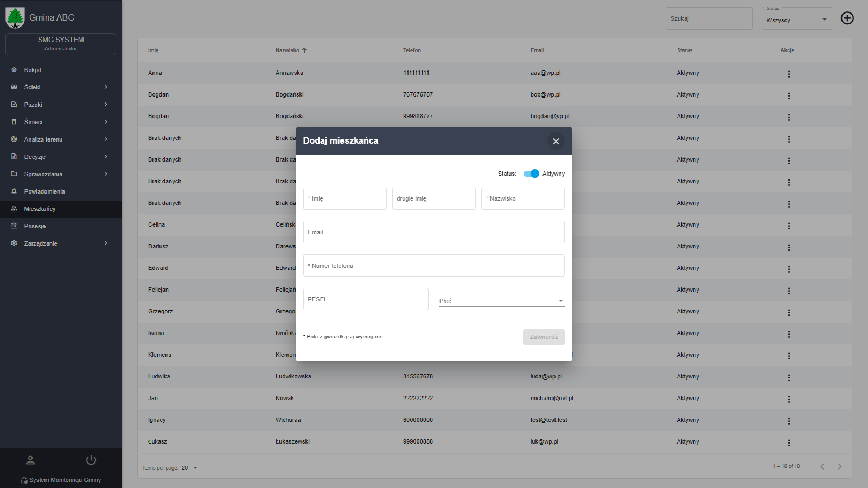The height and width of the screenshot is (488, 868).
Task: Close the Dodaj mieszkańca dialog
Action: pos(556,142)
